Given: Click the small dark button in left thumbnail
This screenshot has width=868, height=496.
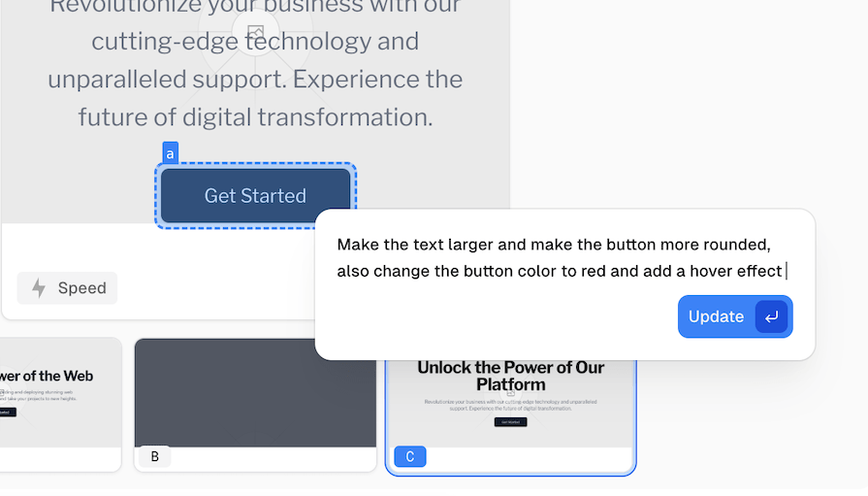Looking at the screenshot, I should pyautogui.click(x=8, y=413).
